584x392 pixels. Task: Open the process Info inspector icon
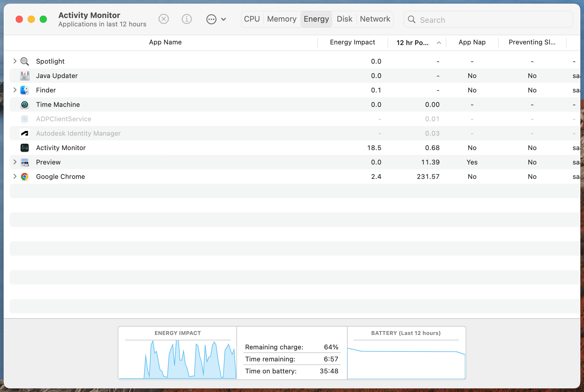tap(187, 19)
